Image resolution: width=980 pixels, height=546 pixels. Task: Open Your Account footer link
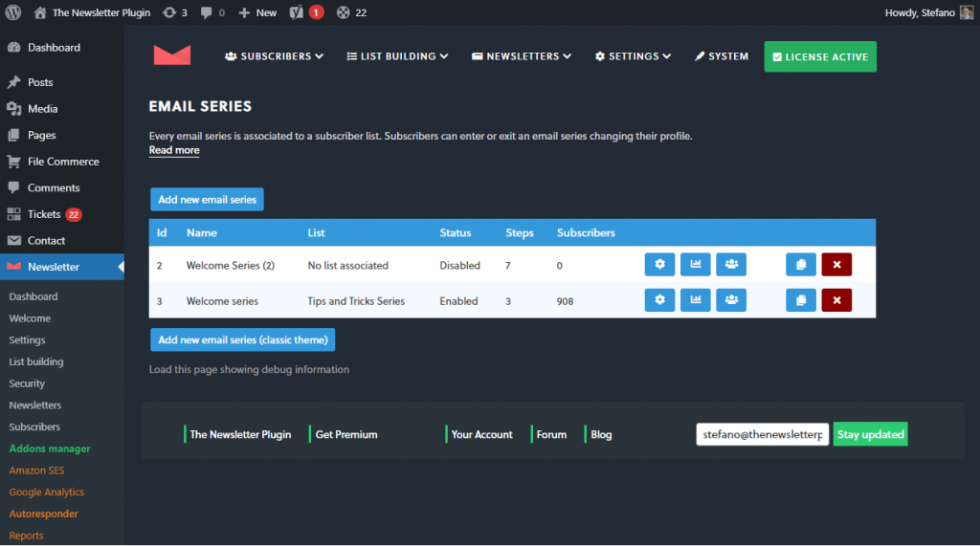tap(481, 434)
